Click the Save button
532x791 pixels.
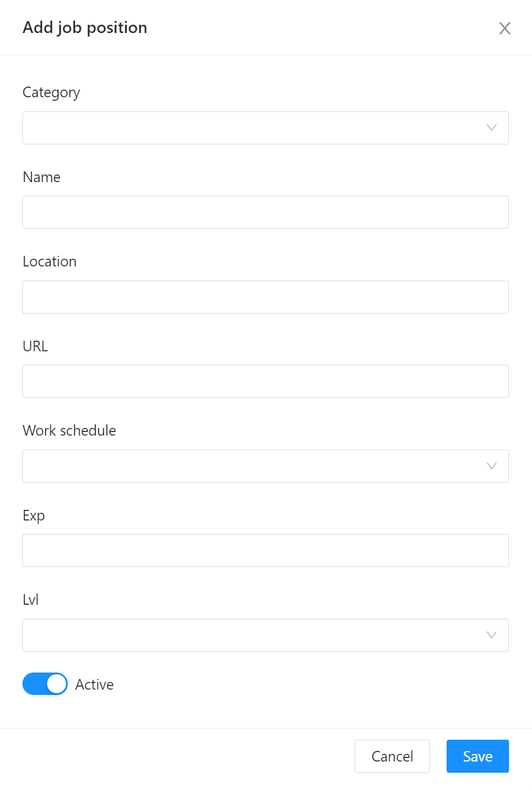tap(477, 756)
